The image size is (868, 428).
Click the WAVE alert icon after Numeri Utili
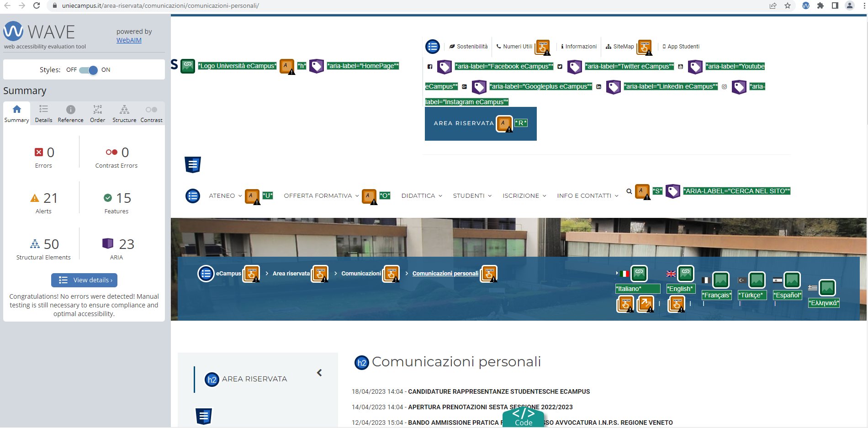click(x=543, y=47)
